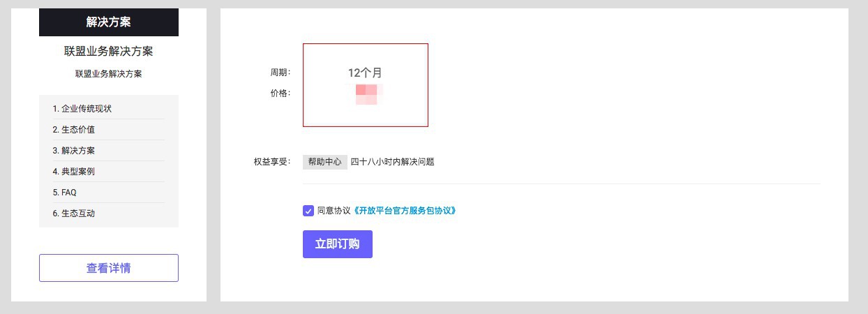Screen dimensions: 868x314
Task: Open the 1. 企业传统现状 section
Action: point(82,109)
